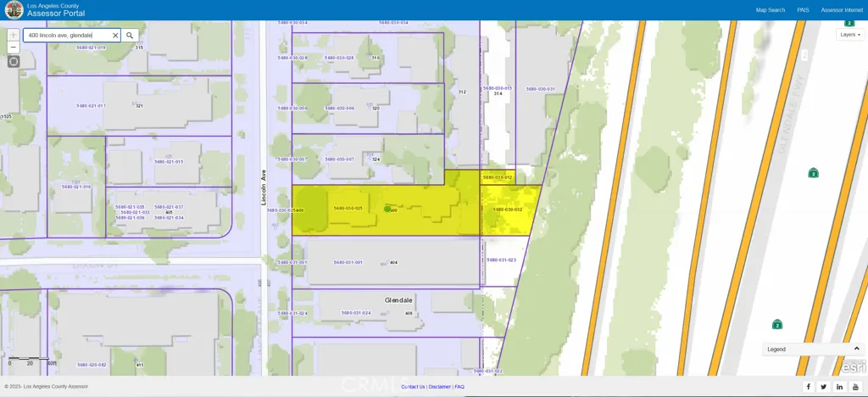Click parcel label 5680-030-015

[498, 88]
